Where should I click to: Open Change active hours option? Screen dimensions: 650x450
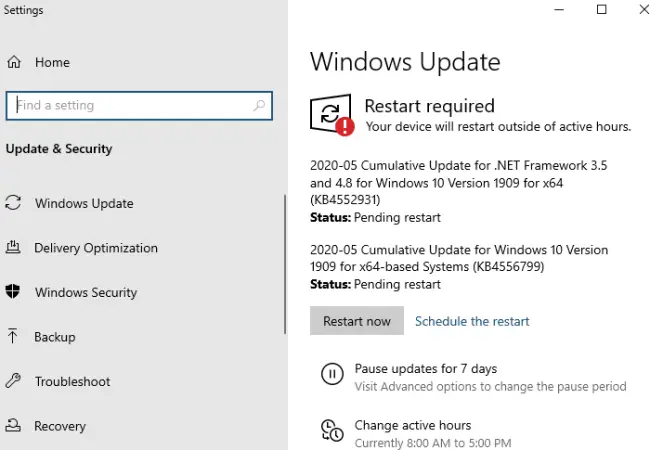[x=413, y=425]
